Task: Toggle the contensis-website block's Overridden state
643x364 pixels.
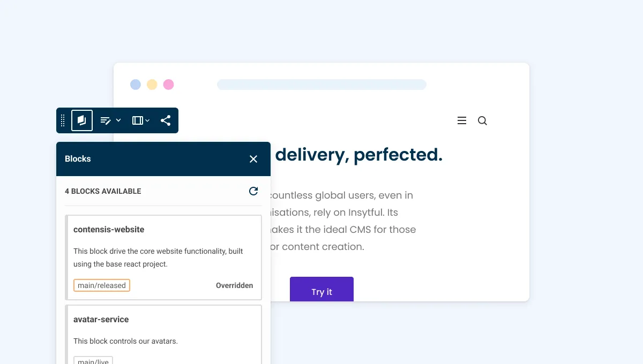Action: 234,285
